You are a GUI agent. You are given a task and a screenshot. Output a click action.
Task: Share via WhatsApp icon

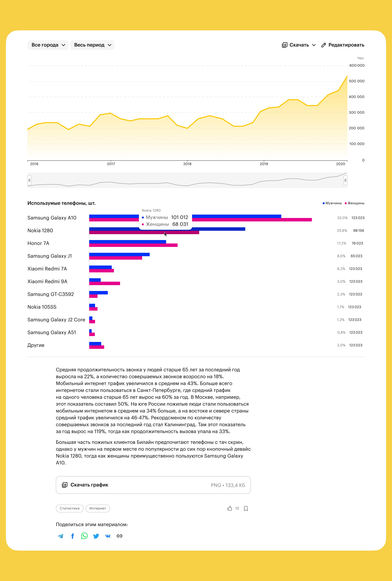(x=84, y=536)
